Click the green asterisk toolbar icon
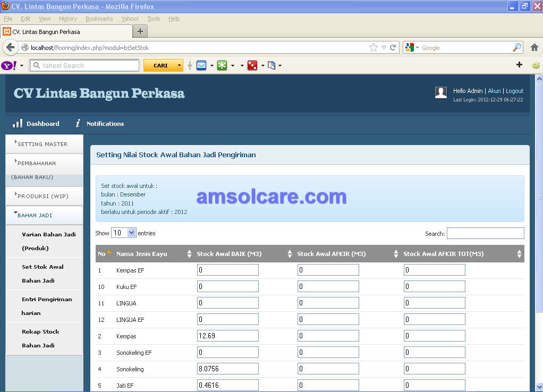Viewport: 543px width, 392px height. pos(222,65)
